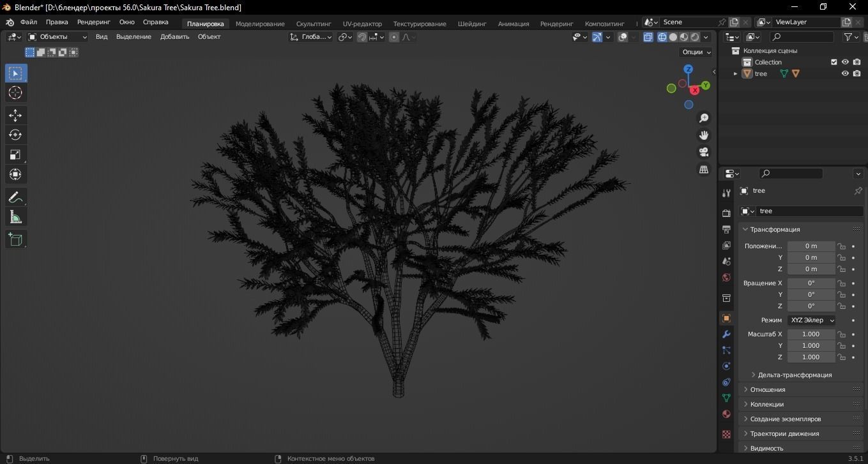
Task: Switch to the Моделирование workspace tab
Action: [260, 24]
